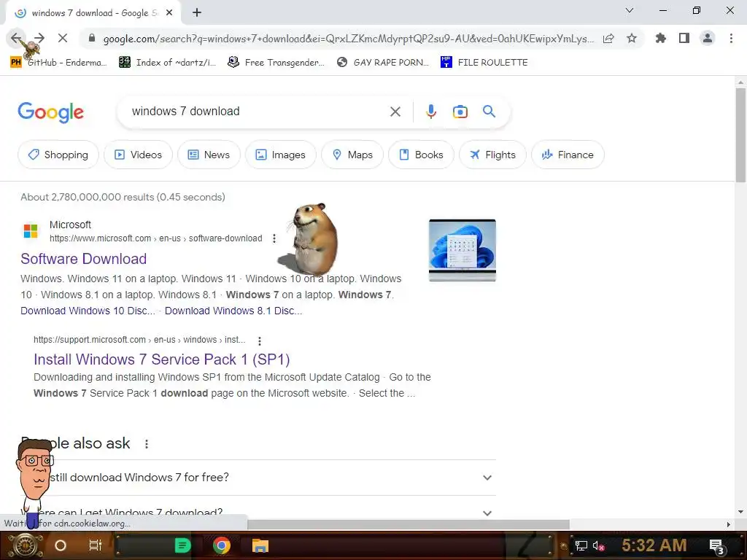Open the Index of ~dartz bookmark
Image resolution: width=747 pixels, height=560 pixels.
click(x=167, y=63)
